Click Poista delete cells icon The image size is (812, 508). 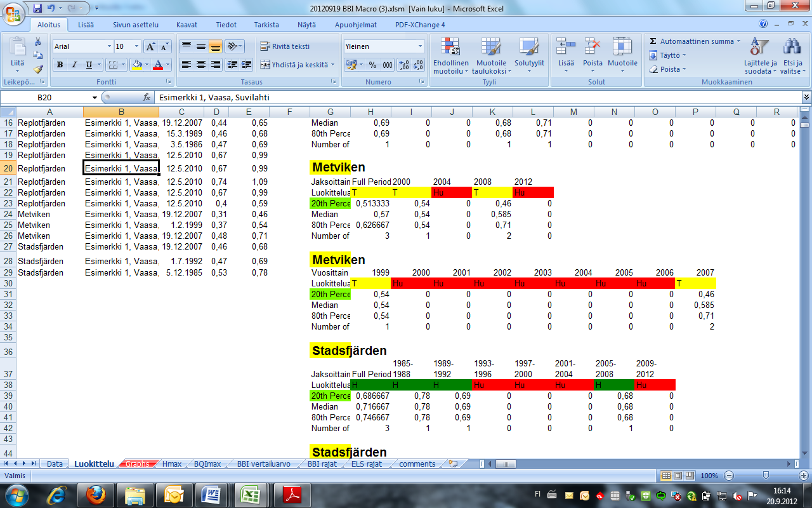[593, 46]
